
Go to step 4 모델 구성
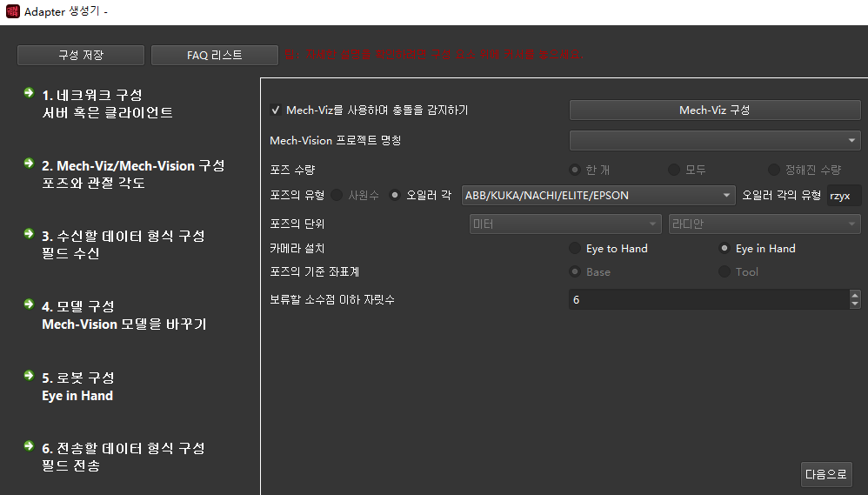coord(124,315)
